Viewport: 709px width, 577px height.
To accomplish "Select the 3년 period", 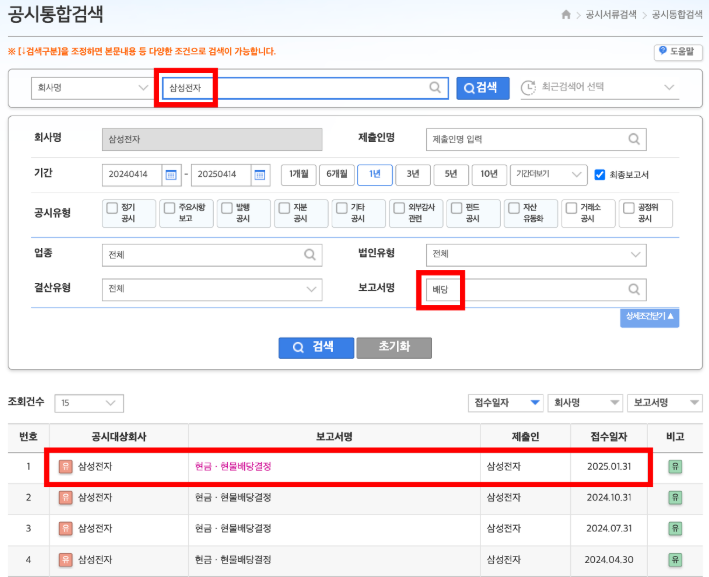I will pos(413,175).
